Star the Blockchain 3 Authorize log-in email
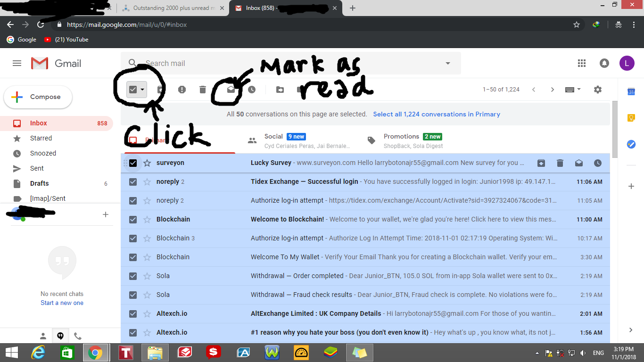This screenshot has height=362, width=644. click(x=147, y=239)
